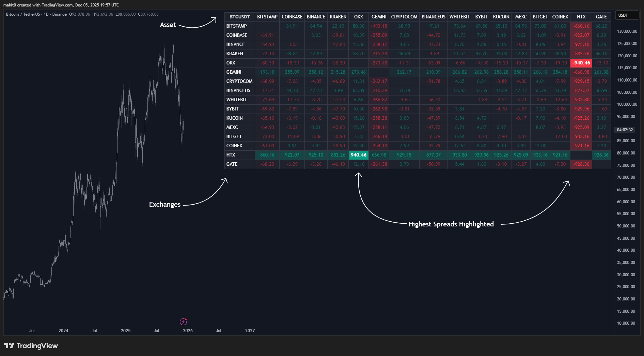This screenshot has width=644, height=356.
Task: Click the 04:02:32 bar countdown label
Action: pos(625,130)
